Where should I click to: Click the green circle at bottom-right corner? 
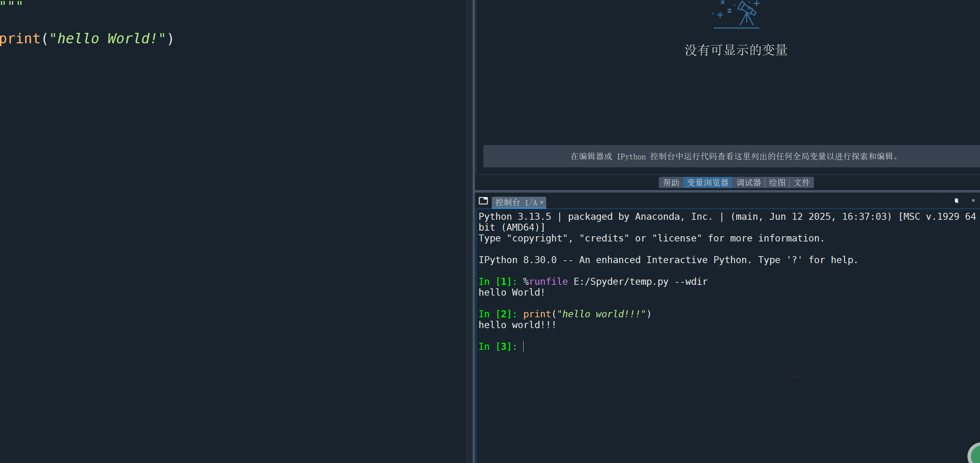click(976, 455)
